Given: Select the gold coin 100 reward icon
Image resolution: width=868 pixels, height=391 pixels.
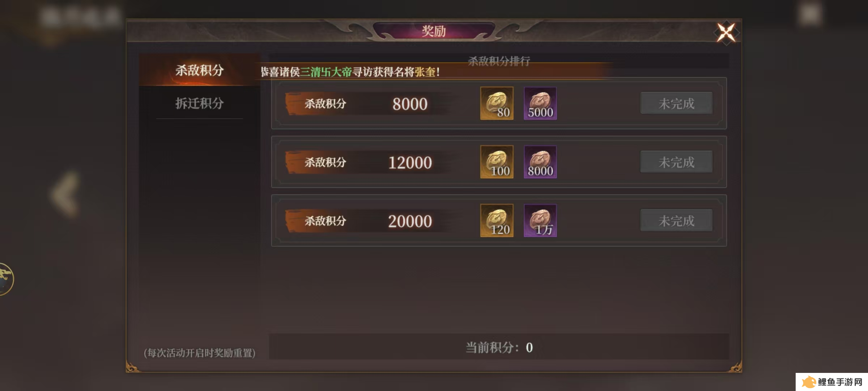Looking at the screenshot, I should pos(497,162).
